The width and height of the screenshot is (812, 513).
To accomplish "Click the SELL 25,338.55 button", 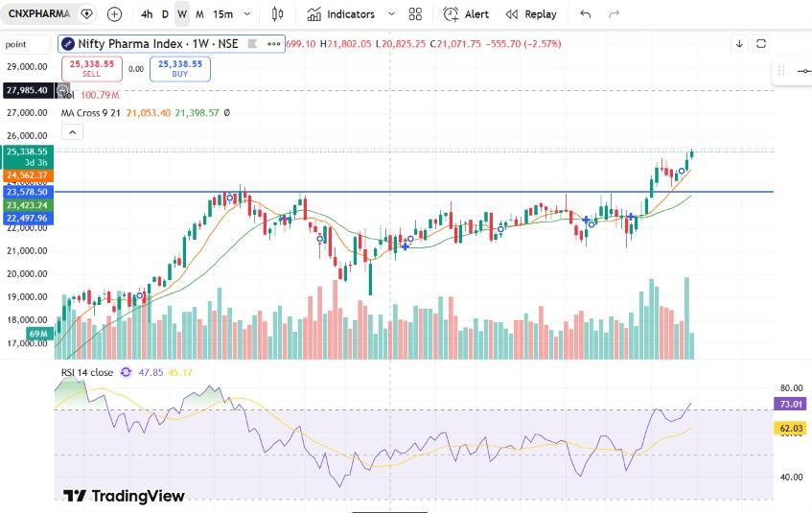I will [92, 69].
